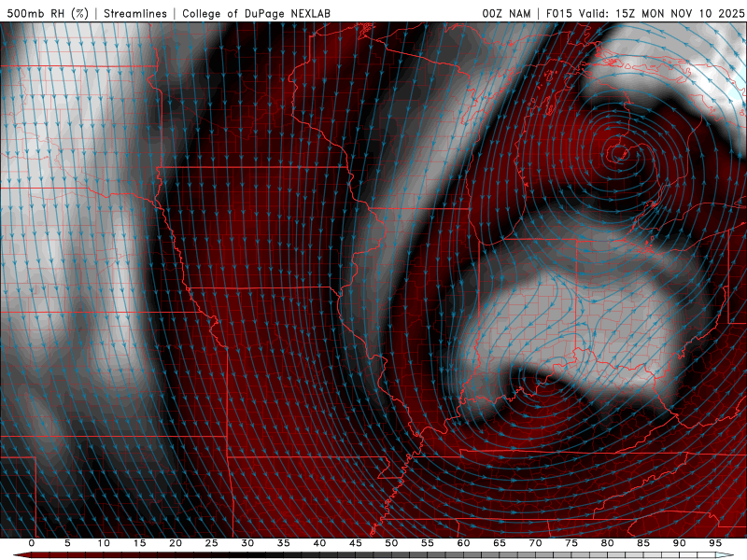
Task: Click colorbar label '30'
Action: tap(247, 543)
